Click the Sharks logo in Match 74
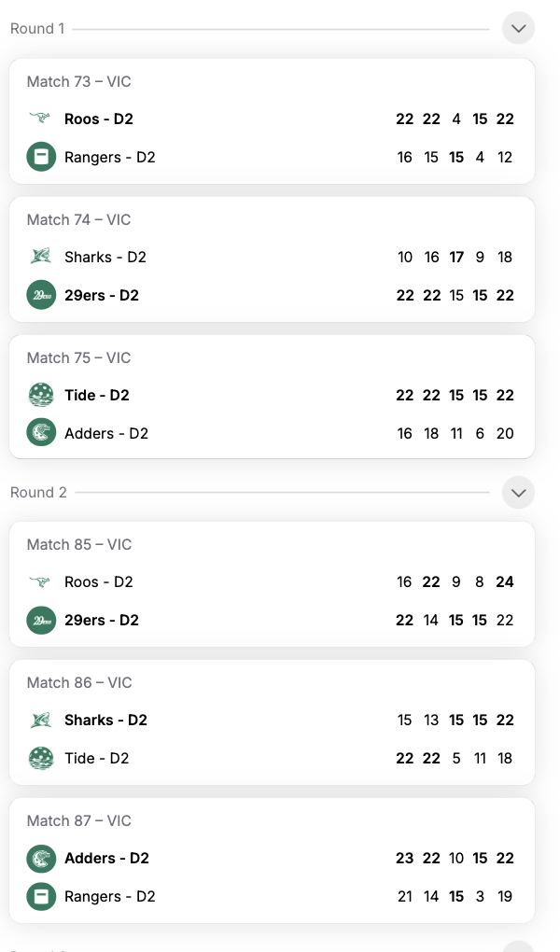 pyautogui.click(x=41, y=257)
